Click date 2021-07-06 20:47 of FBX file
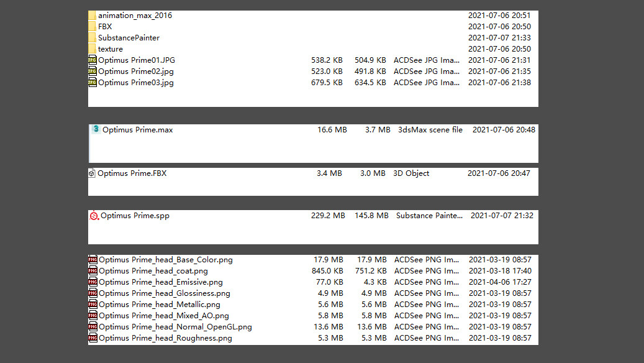 pyautogui.click(x=499, y=173)
